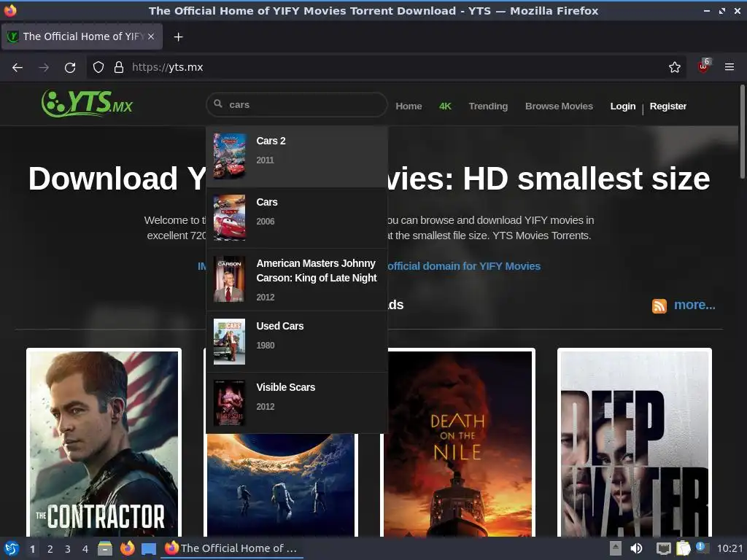
Task: Open the network status tray icon
Action: coord(664,548)
